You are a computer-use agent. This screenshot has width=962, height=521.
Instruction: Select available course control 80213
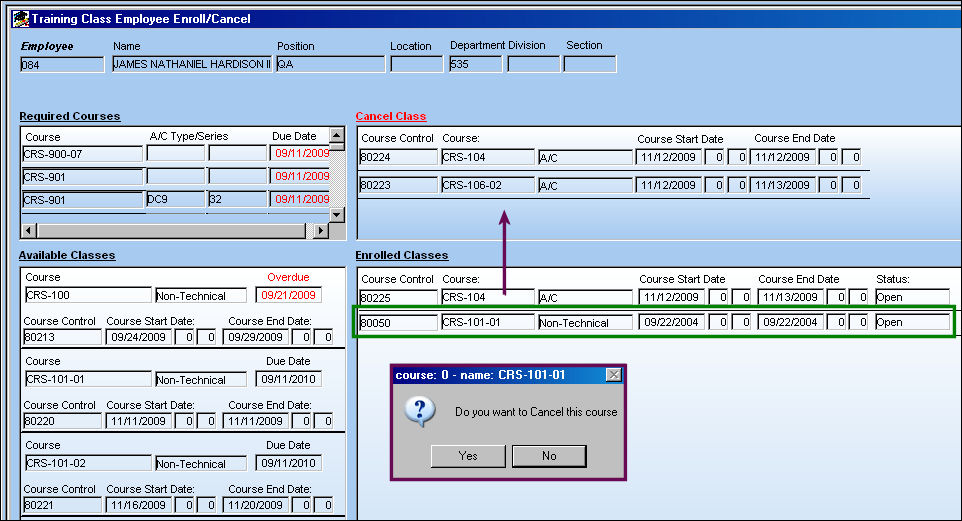click(x=63, y=337)
